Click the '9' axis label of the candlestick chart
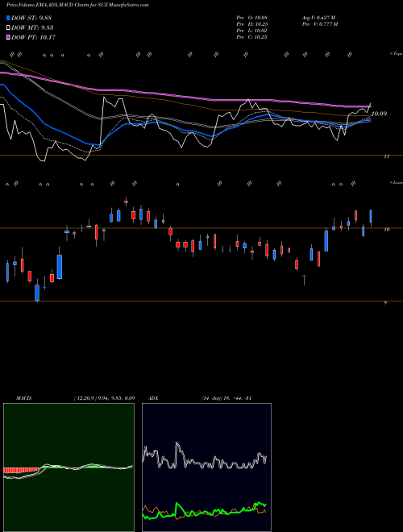 coord(385,302)
